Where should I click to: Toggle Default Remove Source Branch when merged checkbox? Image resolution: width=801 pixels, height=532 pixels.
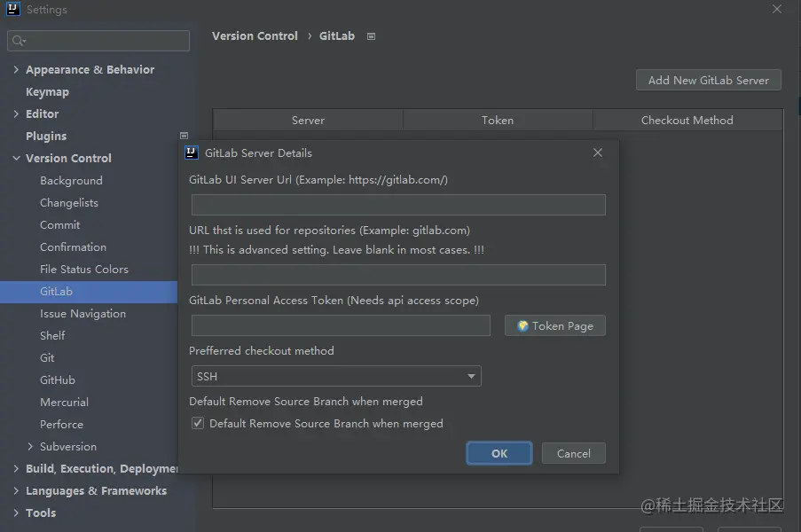pyautogui.click(x=198, y=423)
